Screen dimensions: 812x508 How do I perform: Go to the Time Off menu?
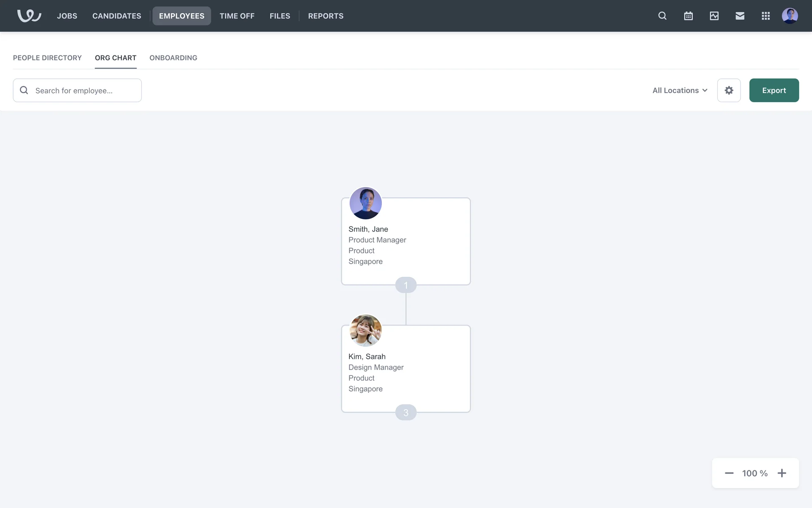(237, 16)
